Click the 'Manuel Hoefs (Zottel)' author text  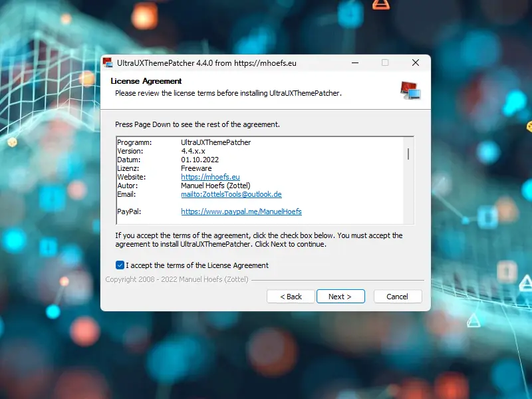coord(215,186)
